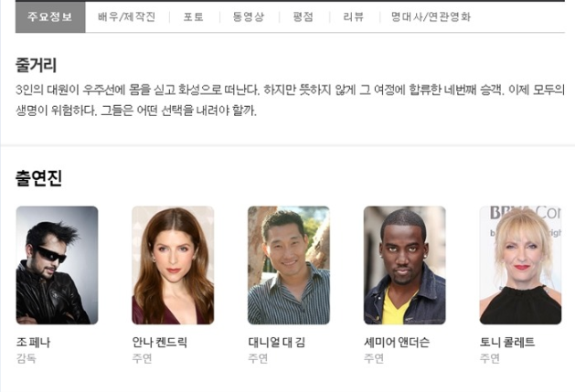The image size is (575, 392).
Task: Click 셰미어 앤더슨 photo thumbnail
Action: (x=404, y=265)
